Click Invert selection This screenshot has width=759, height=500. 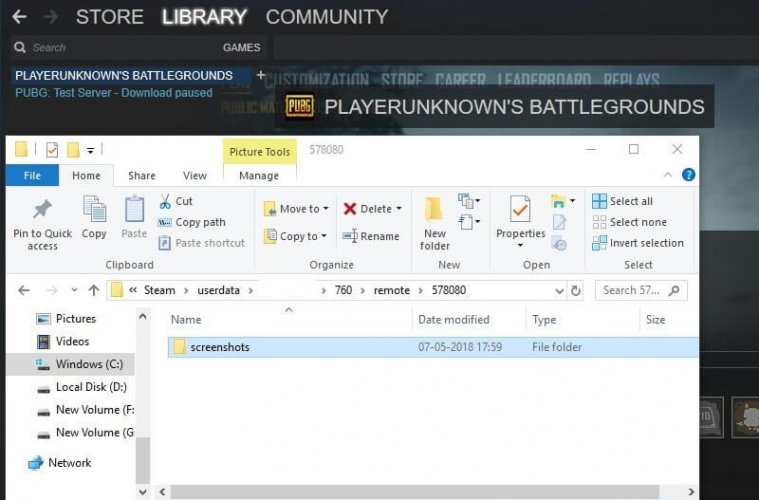click(638, 243)
